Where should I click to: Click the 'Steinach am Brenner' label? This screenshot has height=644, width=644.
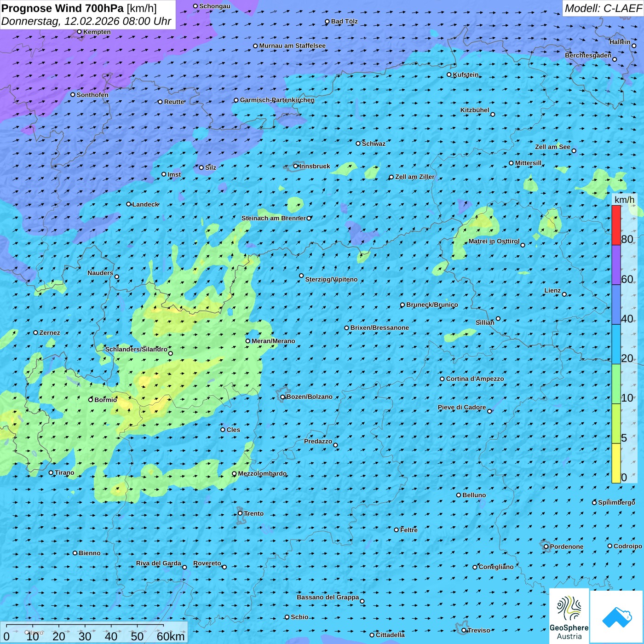tap(274, 218)
